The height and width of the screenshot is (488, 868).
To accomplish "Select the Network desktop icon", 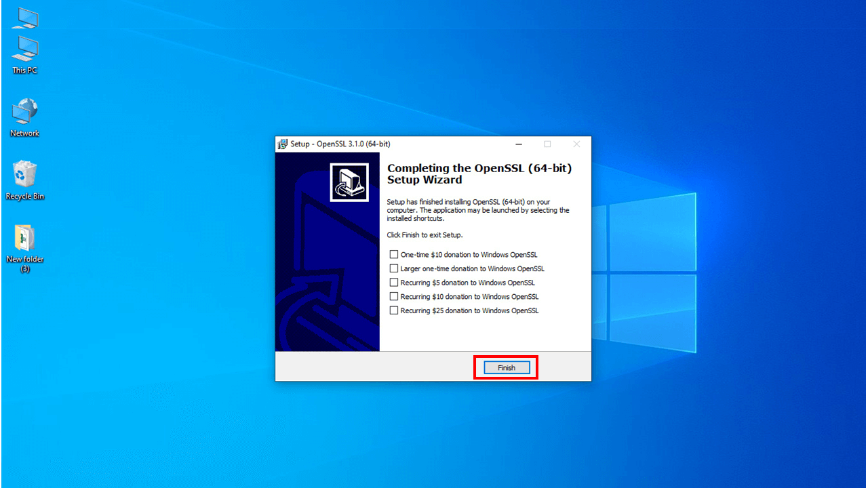I will pyautogui.click(x=25, y=117).
